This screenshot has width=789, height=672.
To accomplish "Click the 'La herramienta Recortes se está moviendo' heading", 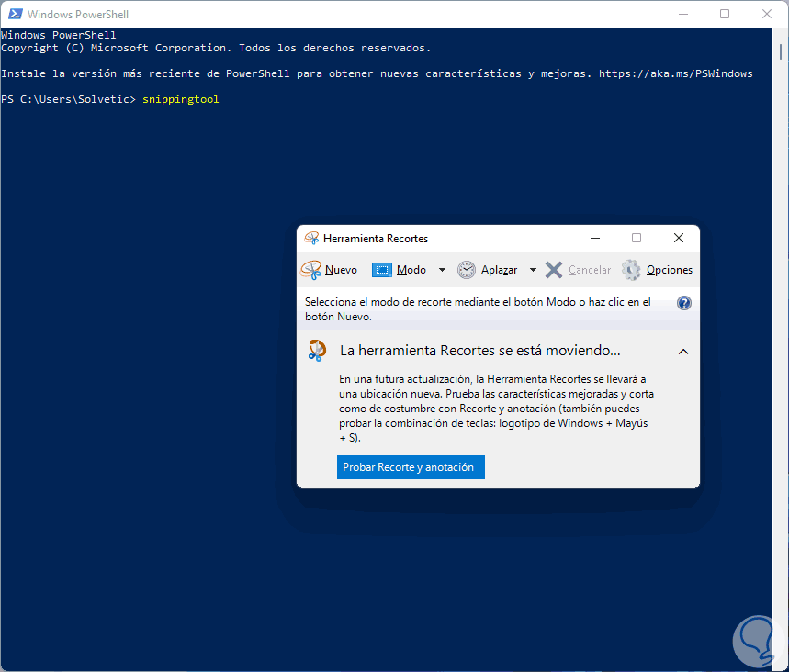I will click(480, 351).
